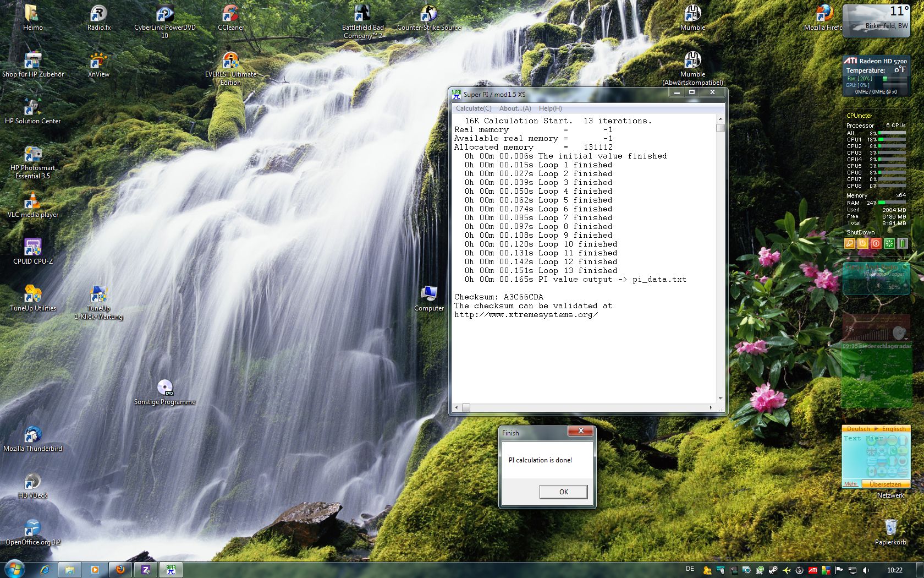Screen dimensions: 924x578
Task: Open the Help(H) menu in Super PI
Action: pyautogui.click(x=550, y=108)
